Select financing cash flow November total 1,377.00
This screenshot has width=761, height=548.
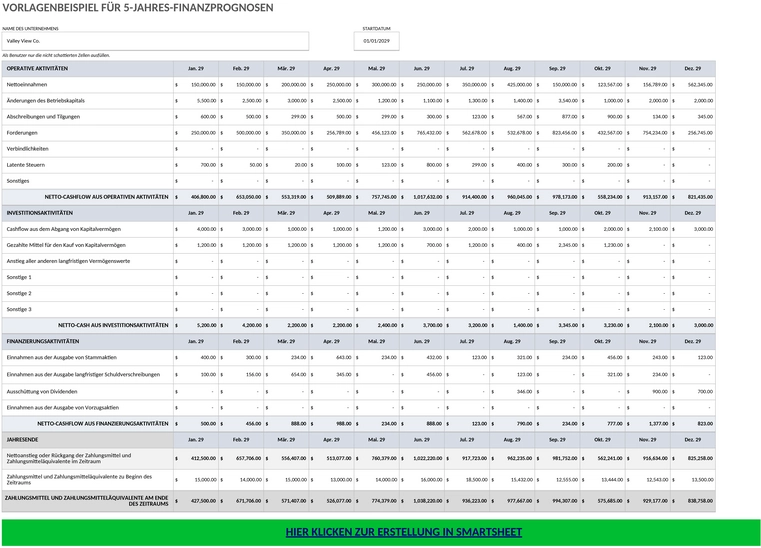(648, 424)
